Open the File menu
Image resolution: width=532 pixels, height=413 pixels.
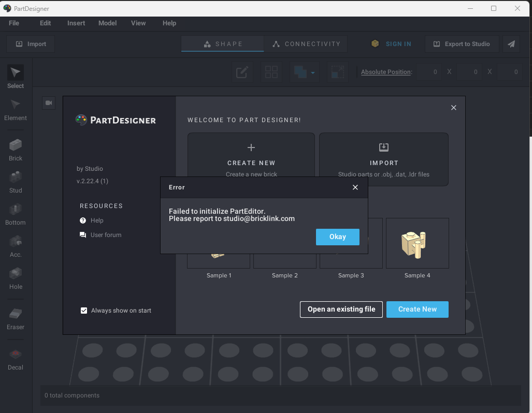pyautogui.click(x=14, y=23)
